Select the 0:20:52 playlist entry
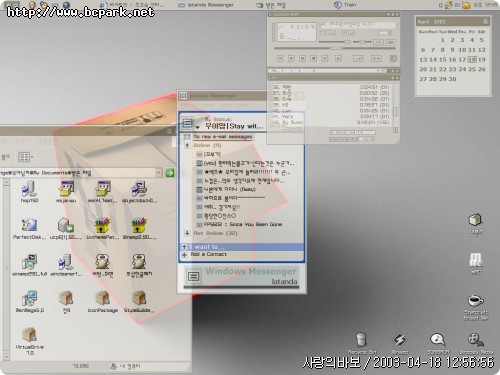Viewport: 500px width, 375px height. 331,93
